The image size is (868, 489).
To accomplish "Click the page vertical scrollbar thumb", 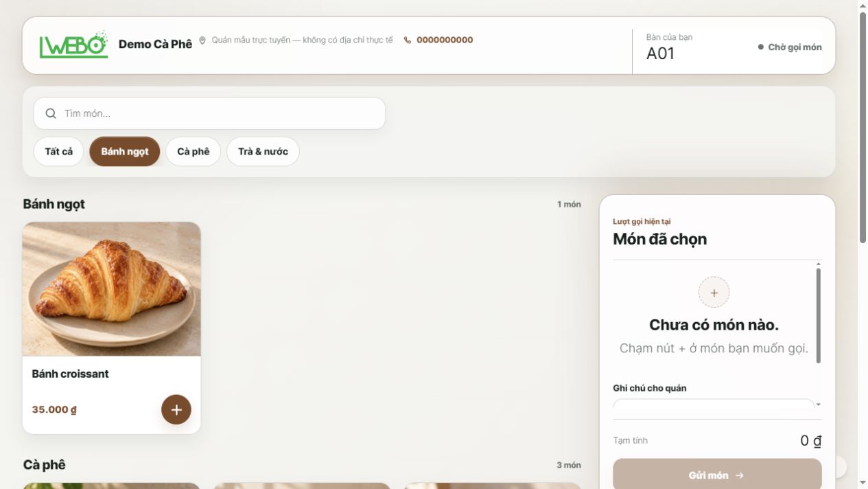I will point(863,127).
